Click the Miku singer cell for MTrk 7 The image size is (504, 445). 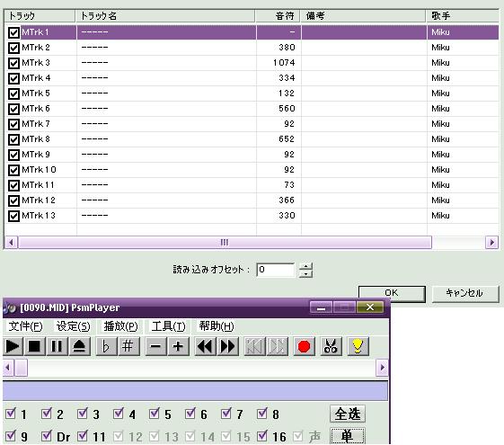coord(440,124)
